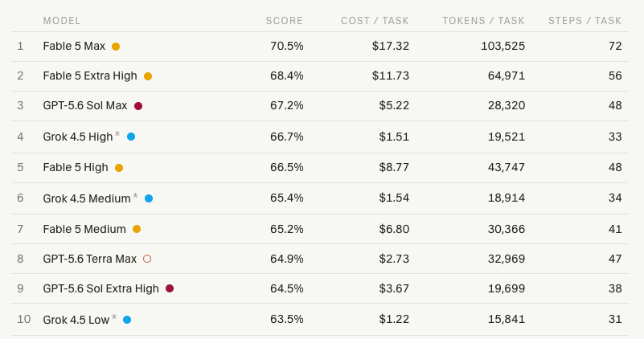Click the blue dot beside Grok 4.5 Low
The height and width of the screenshot is (339, 644).
(127, 319)
